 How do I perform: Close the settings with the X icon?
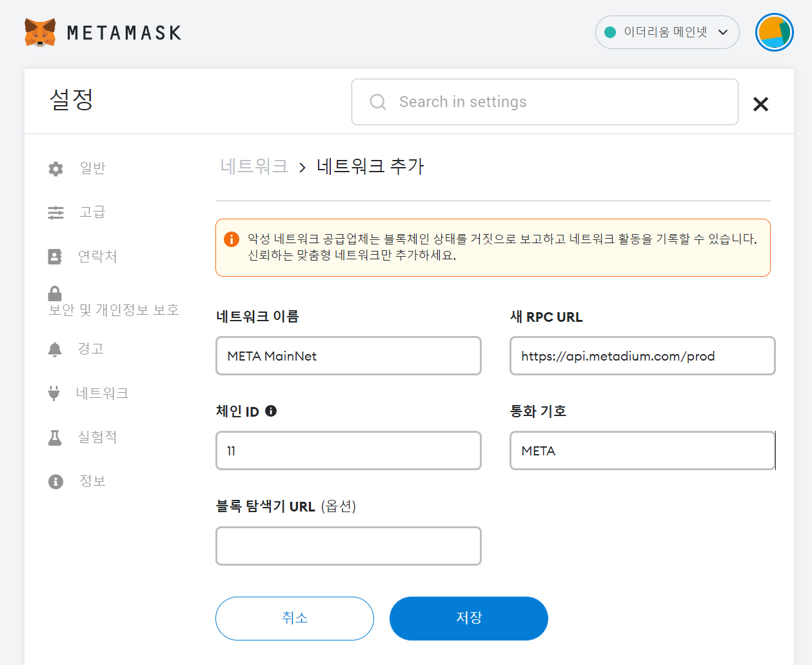[x=760, y=104]
